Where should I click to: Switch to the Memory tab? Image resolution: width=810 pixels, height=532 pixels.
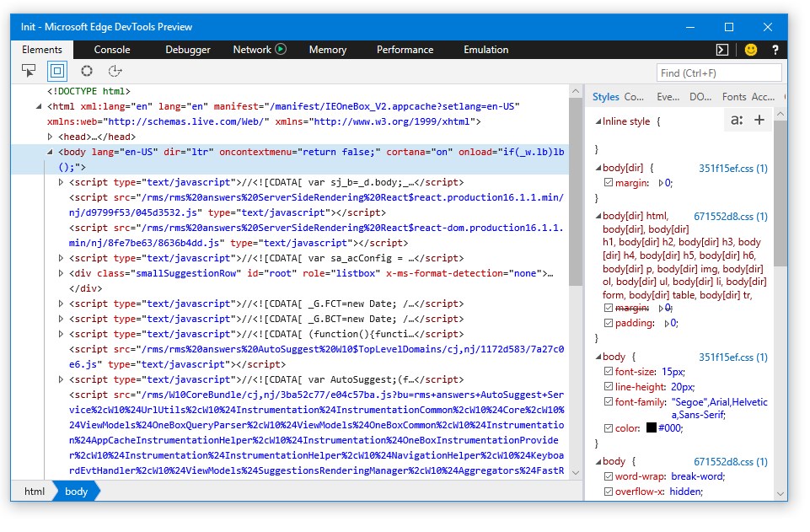pos(328,50)
